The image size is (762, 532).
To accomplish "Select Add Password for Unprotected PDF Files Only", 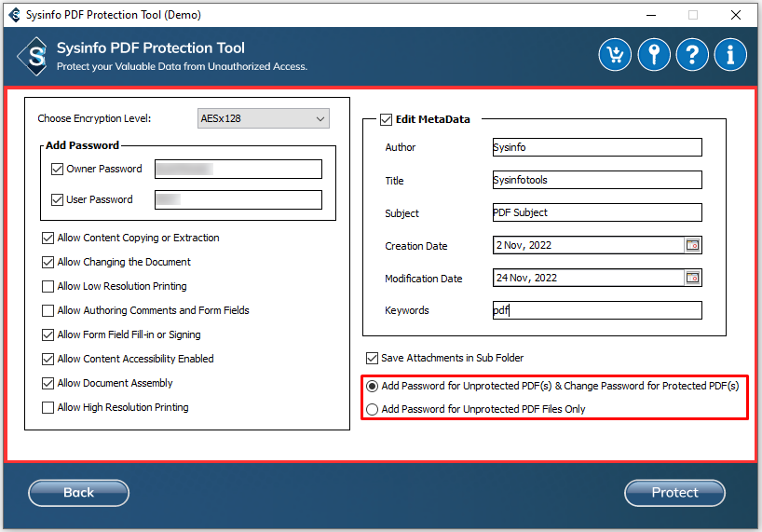I will point(373,409).
